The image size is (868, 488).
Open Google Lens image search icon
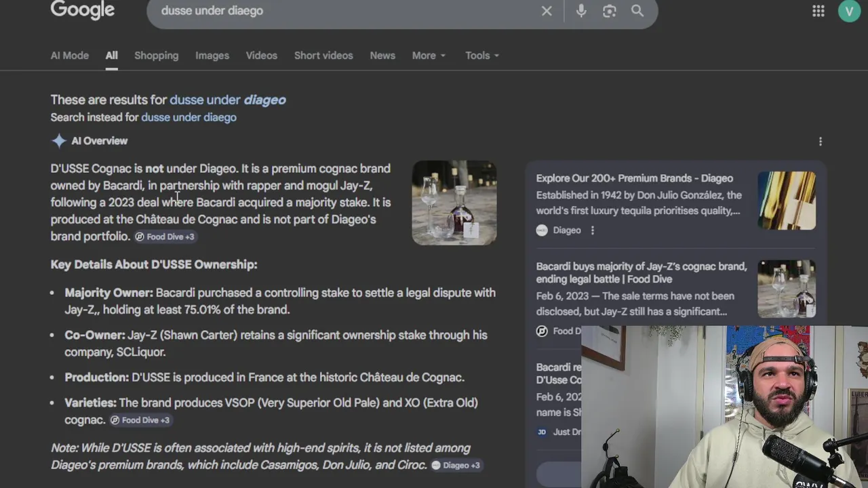(610, 11)
